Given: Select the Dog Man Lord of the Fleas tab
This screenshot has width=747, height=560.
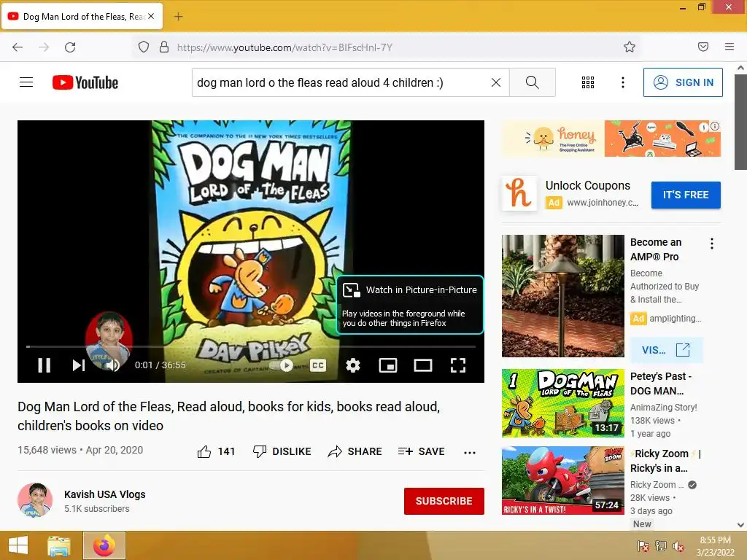Looking at the screenshot, I should (x=82, y=16).
